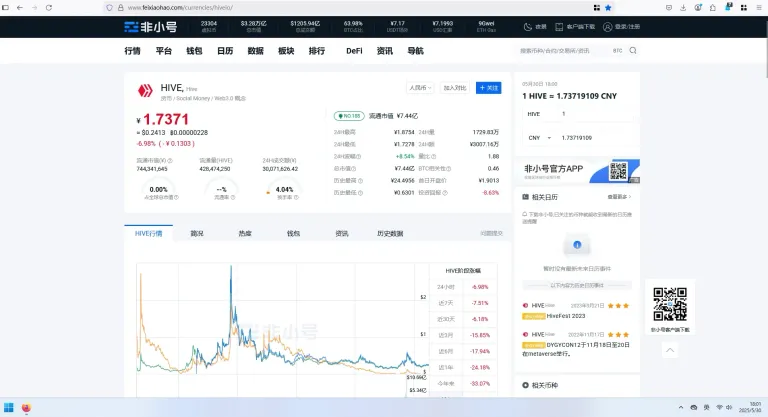The height and width of the screenshot is (417, 768).
Task: Click the Firefox icon in taskbar
Action: coord(26,408)
